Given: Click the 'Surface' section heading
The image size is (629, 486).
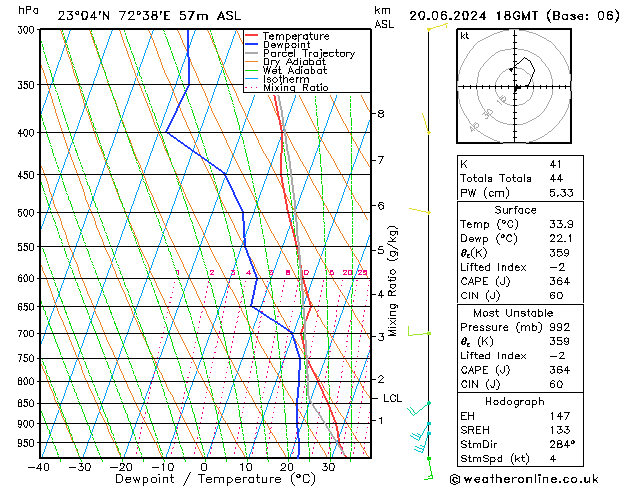Looking at the screenshot, I should (x=515, y=210).
